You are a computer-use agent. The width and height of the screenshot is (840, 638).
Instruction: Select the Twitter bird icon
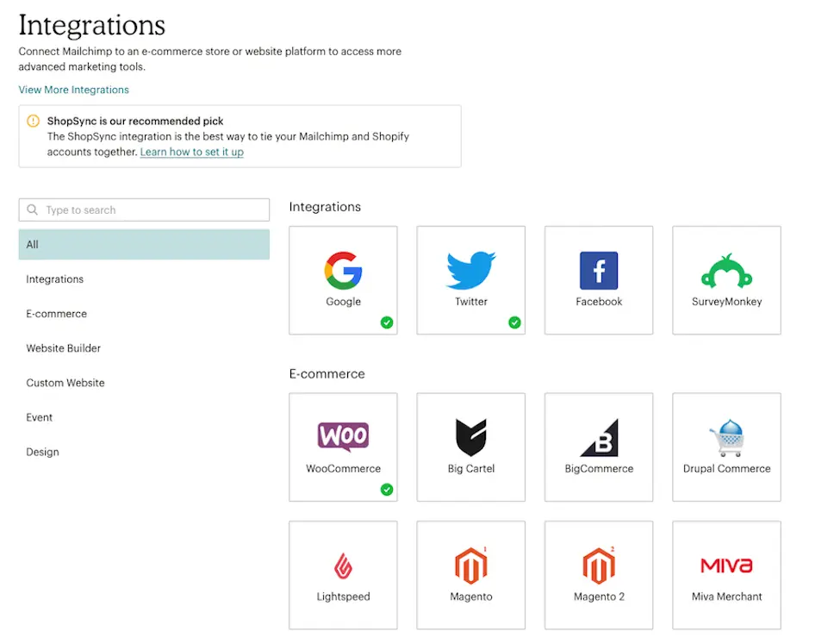[470, 270]
